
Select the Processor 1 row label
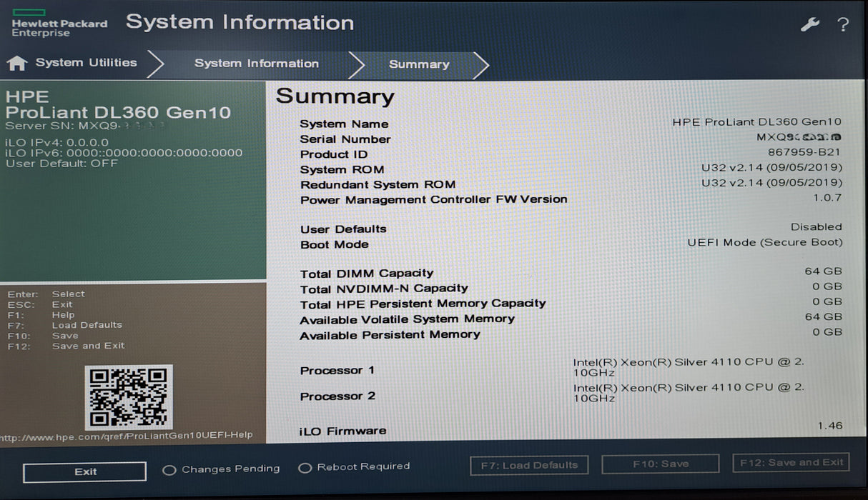point(337,371)
